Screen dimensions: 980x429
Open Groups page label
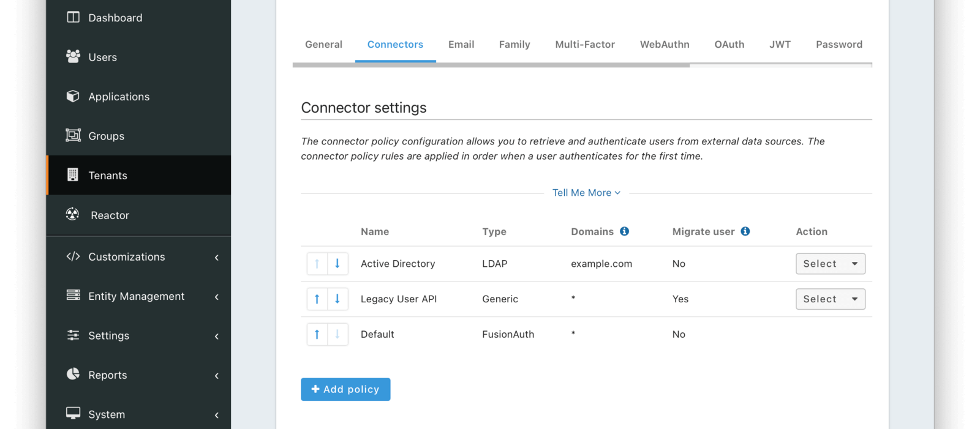click(106, 136)
